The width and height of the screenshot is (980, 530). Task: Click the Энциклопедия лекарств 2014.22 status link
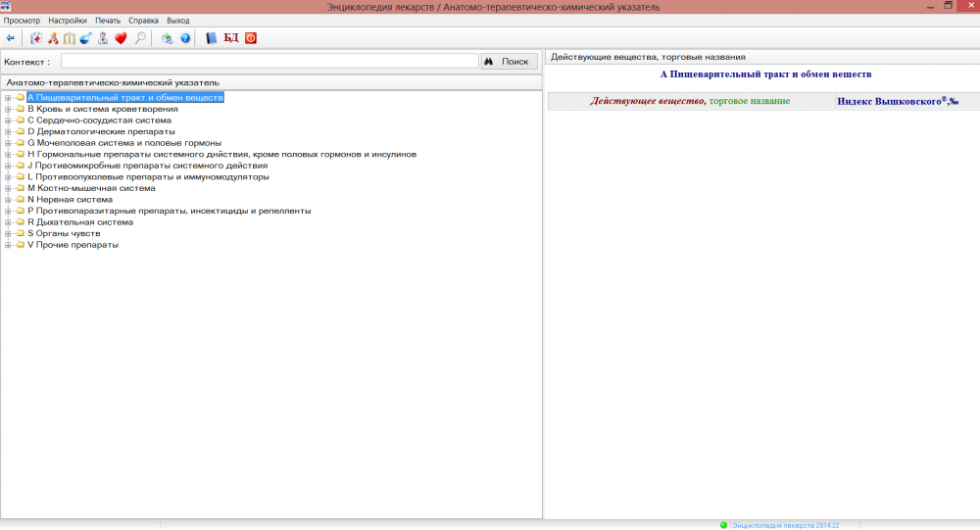786,525
